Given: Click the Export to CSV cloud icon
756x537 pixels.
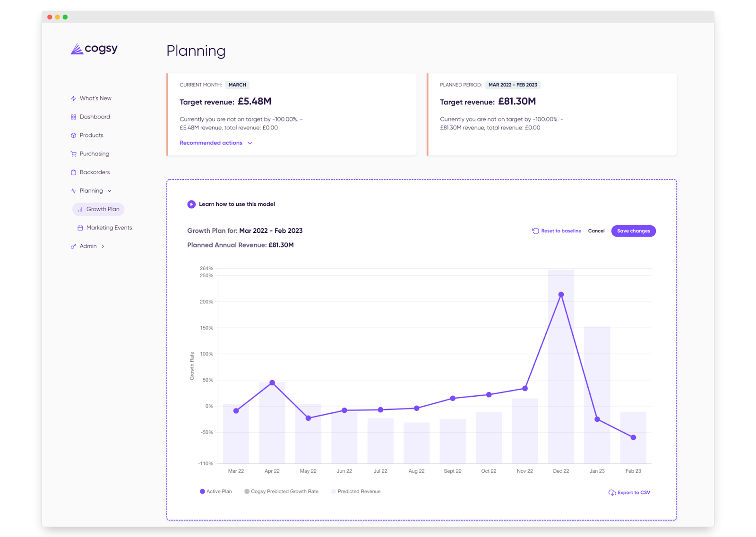Looking at the screenshot, I should (x=612, y=493).
